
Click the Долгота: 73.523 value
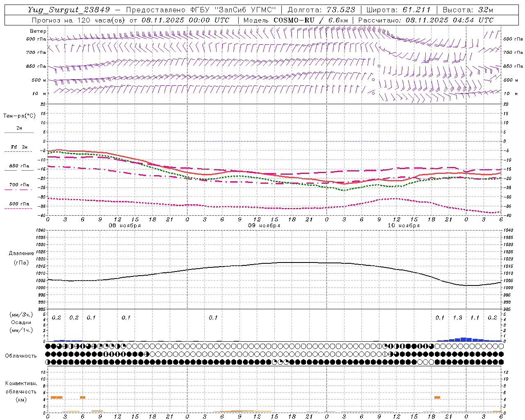[322, 10]
